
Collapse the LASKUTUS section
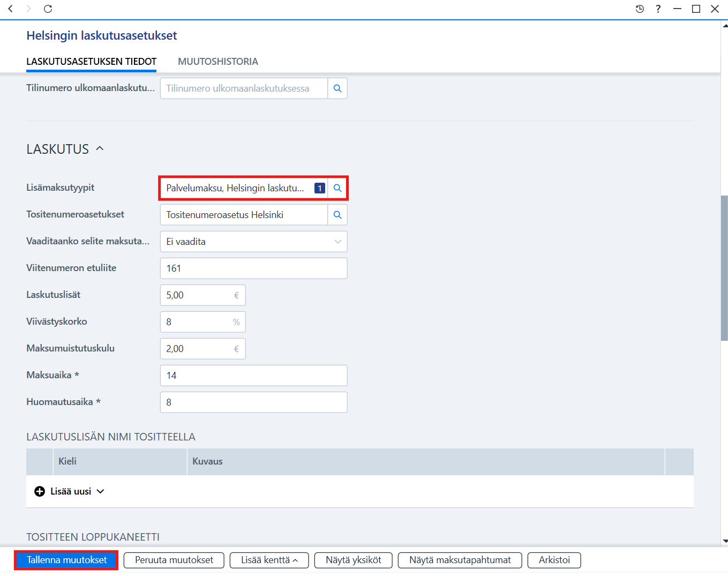pos(100,148)
